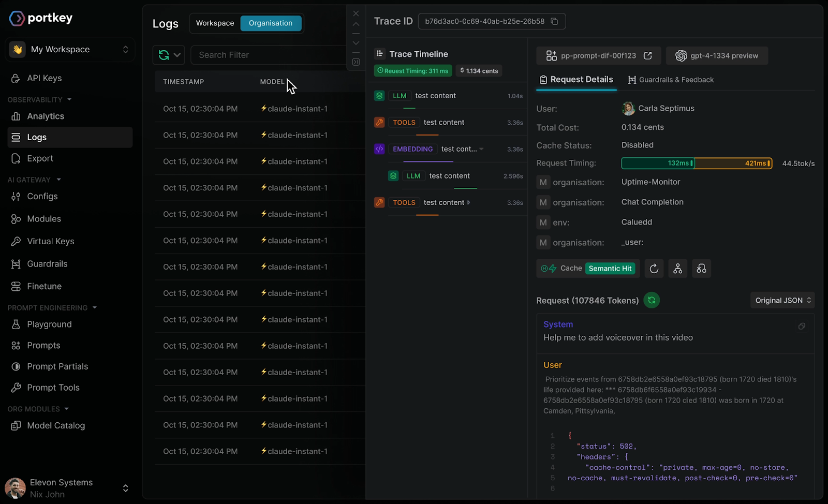Click the Request Timing progress bar
Image resolution: width=828 pixels, height=504 pixels.
[697, 164]
